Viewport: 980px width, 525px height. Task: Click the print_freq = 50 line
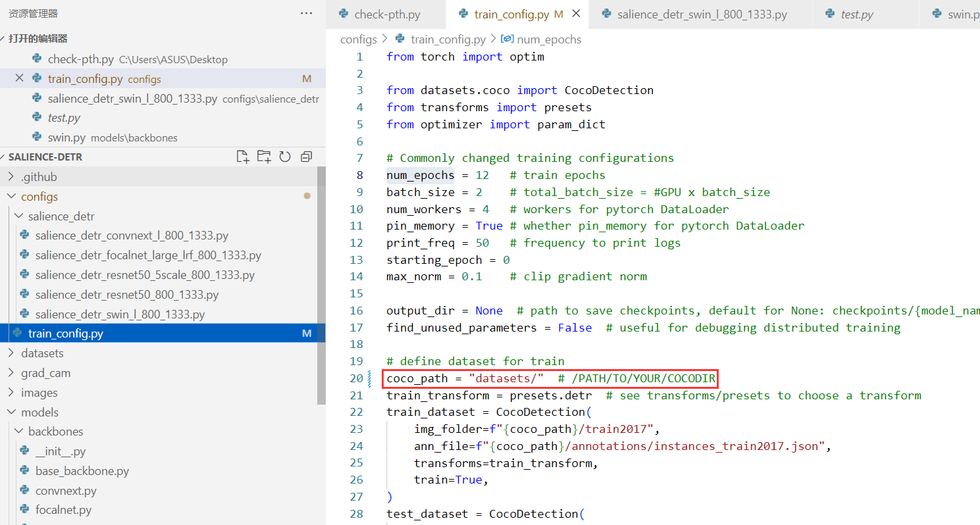438,243
